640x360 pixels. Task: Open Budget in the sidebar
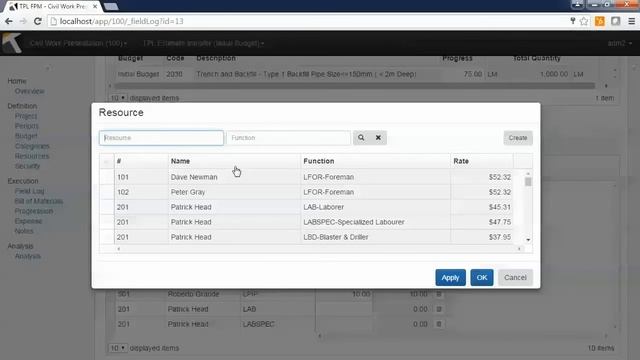click(26, 136)
